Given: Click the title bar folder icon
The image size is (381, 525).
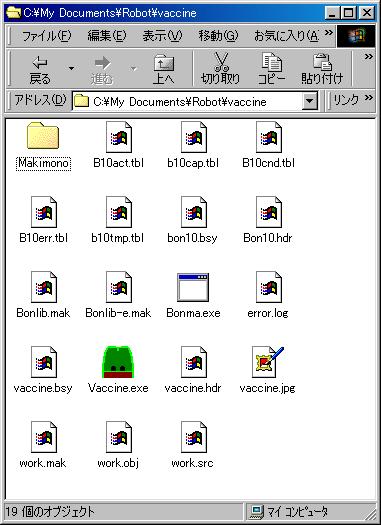Looking at the screenshot, I should [x=13, y=13].
